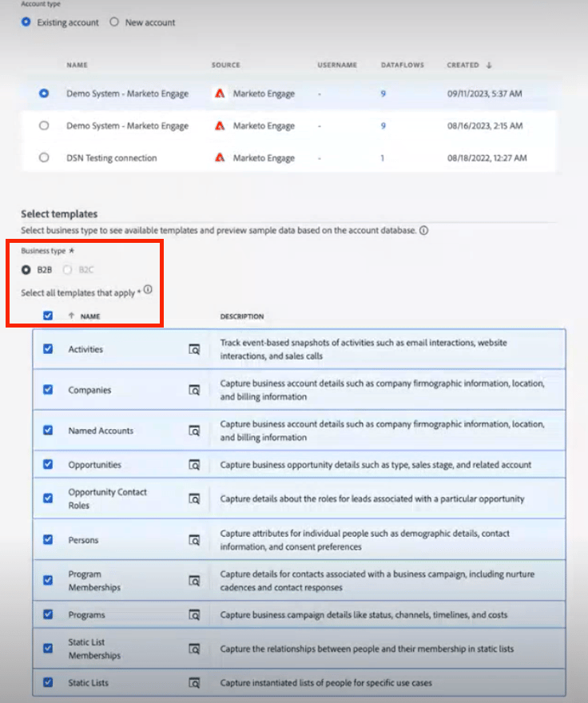Uncheck the Persons template
This screenshot has height=703, width=588.
[48, 539]
